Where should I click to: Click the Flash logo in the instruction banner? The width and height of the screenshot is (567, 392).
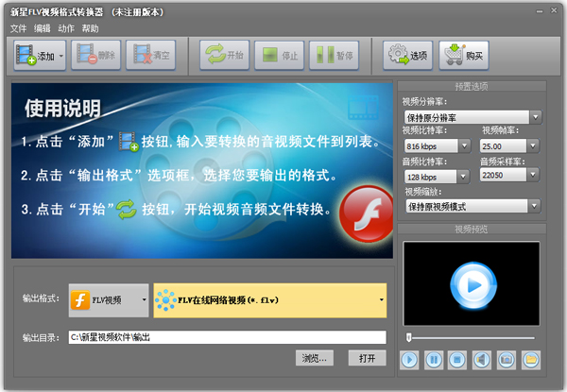point(366,213)
